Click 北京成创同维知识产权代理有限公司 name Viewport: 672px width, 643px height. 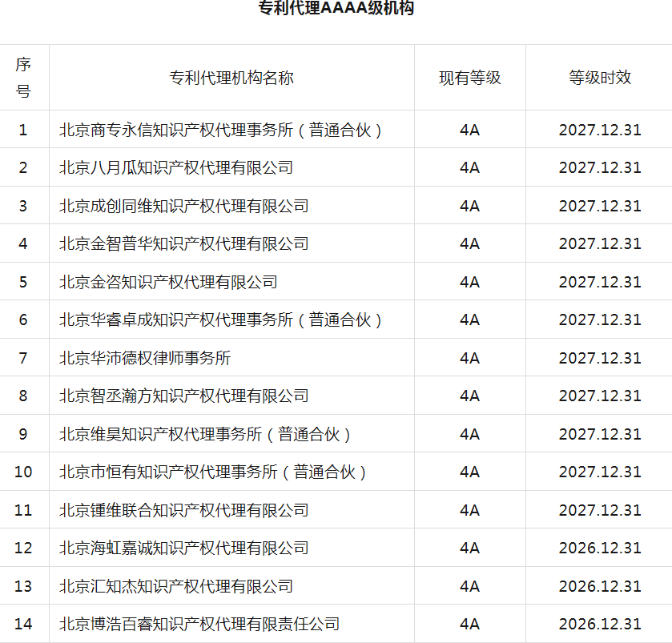tap(183, 206)
